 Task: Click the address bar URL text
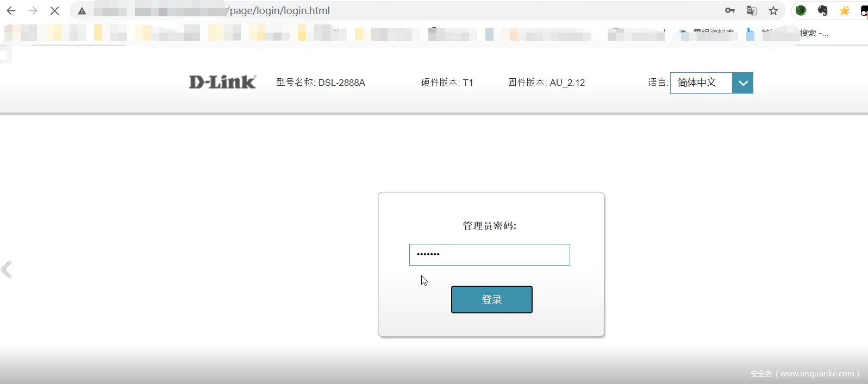(x=279, y=11)
